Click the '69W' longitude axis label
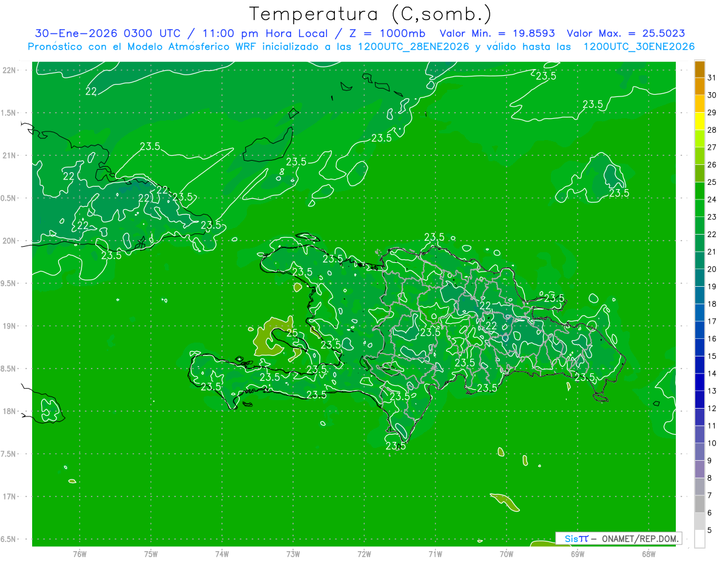The width and height of the screenshot is (728, 562). pyautogui.click(x=578, y=554)
